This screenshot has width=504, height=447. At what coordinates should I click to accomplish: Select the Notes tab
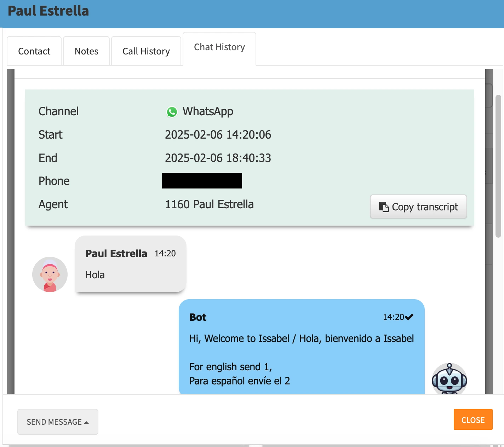coord(86,51)
